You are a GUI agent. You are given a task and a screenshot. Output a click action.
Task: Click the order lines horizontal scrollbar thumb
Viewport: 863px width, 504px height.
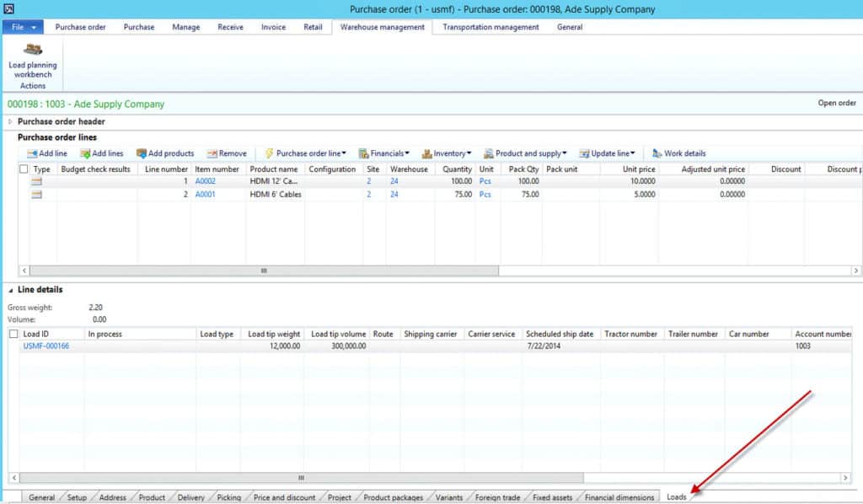264,271
